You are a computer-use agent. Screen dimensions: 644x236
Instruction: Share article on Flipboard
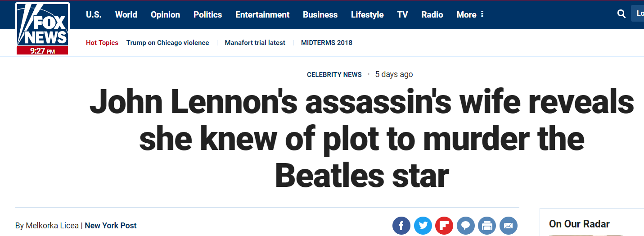pyautogui.click(x=444, y=226)
